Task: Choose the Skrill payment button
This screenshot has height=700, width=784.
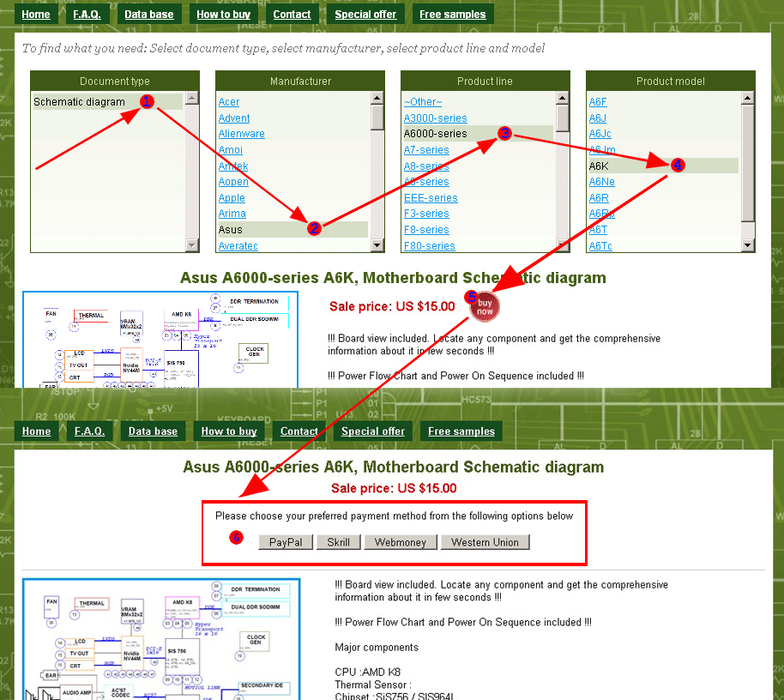Action: (x=339, y=542)
